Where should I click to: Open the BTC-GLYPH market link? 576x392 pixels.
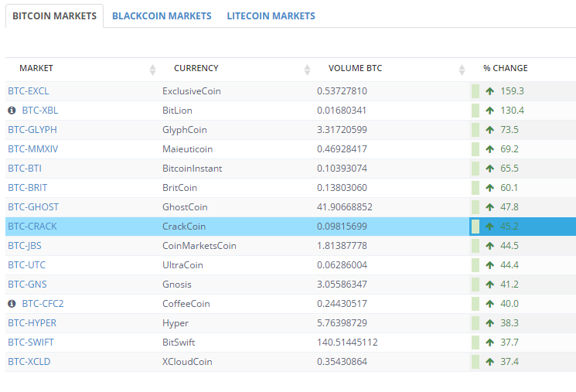(32, 130)
